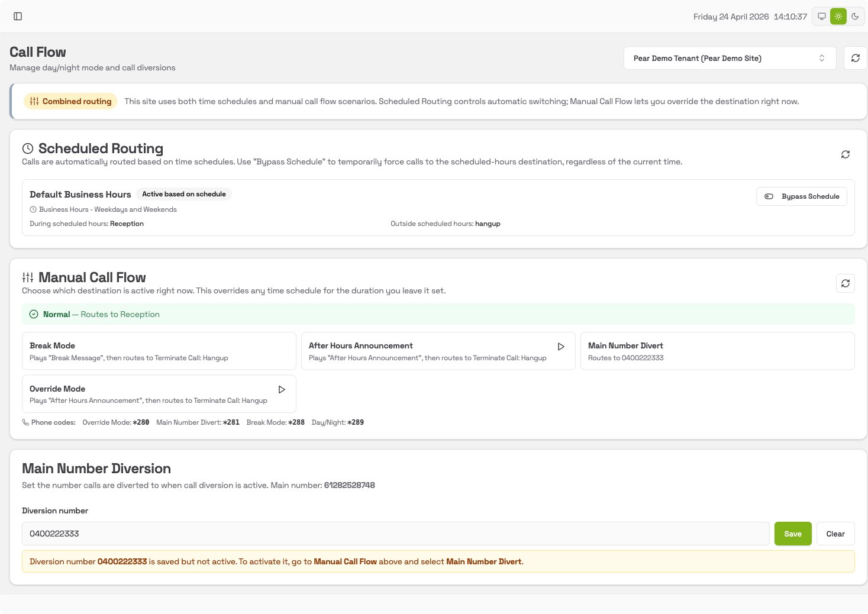
Task: Click refresh icon next to tenant selector
Action: pyautogui.click(x=856, y=58)
